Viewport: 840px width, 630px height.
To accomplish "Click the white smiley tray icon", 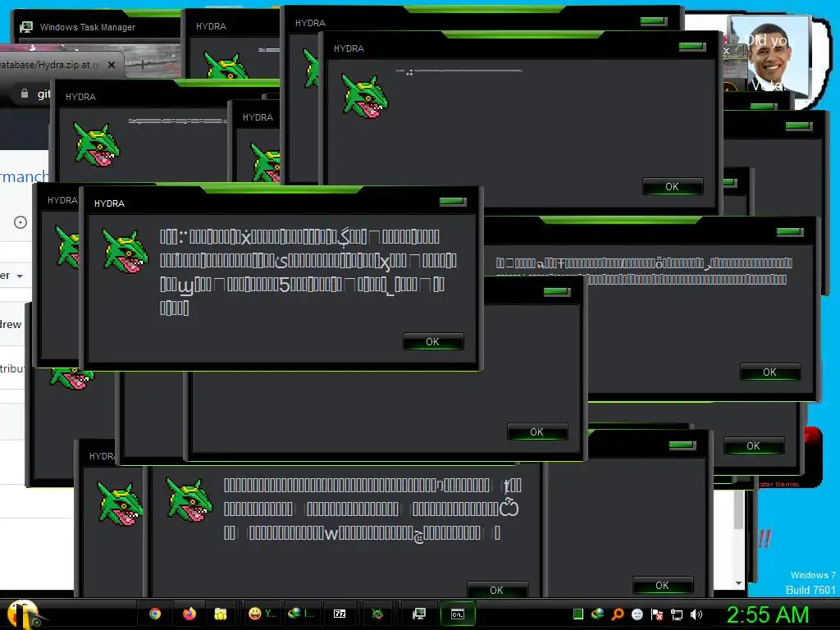I will [x=637, y=614].
